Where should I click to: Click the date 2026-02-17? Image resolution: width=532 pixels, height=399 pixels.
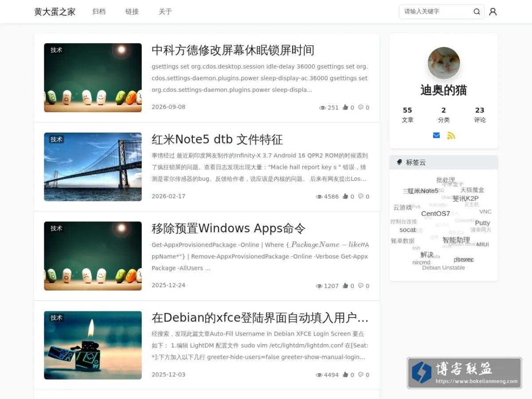[168, 196]
